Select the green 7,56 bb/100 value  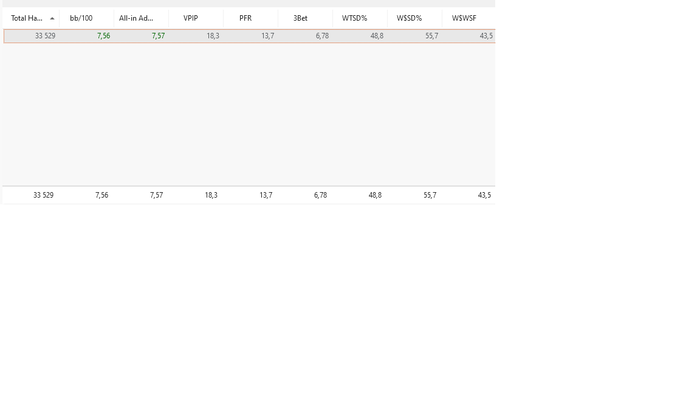tap(104, 36)
